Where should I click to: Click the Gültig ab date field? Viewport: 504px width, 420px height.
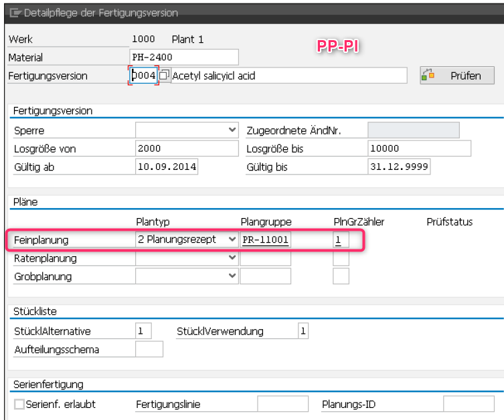click(167, 167)
